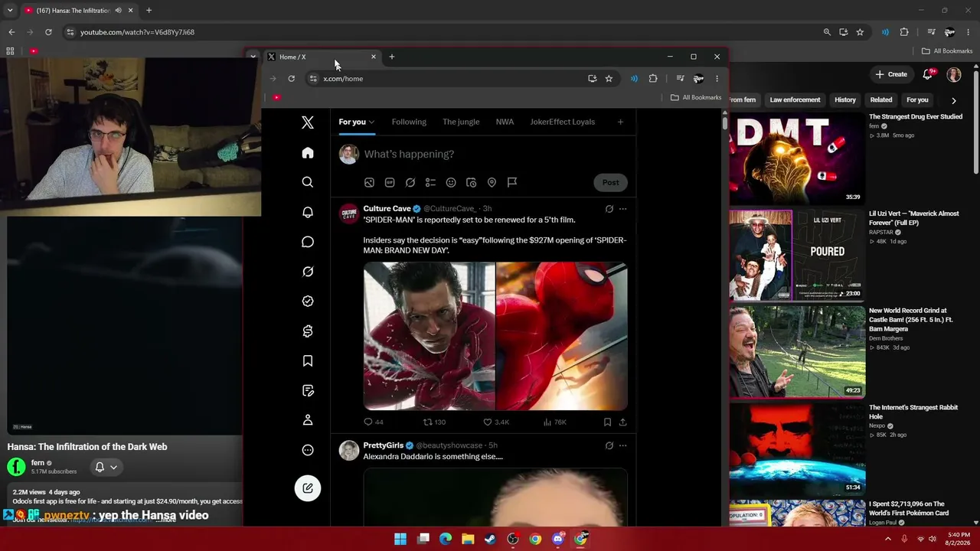Select the Related chip on YouTube

[x=881, y=100]
